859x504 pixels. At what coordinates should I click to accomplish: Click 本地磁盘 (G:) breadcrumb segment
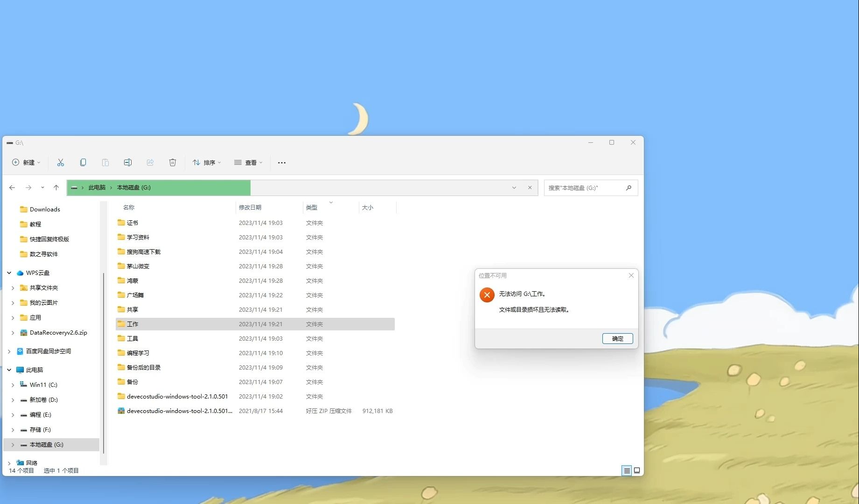click(x=134, y=188)
